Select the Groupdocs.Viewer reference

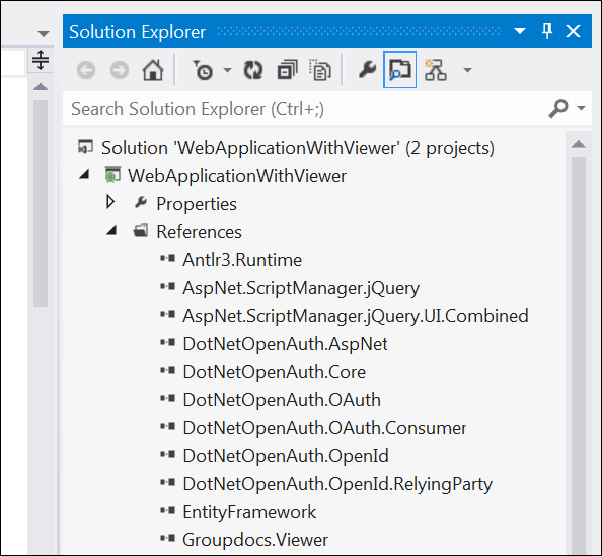pyautogui.click(x=255, y=540)
